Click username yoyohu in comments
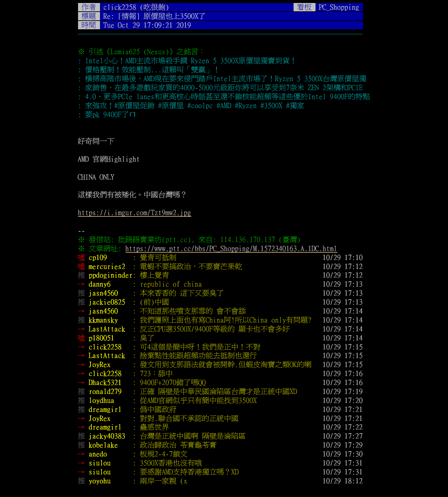448x497 pixels. [100, 481]
